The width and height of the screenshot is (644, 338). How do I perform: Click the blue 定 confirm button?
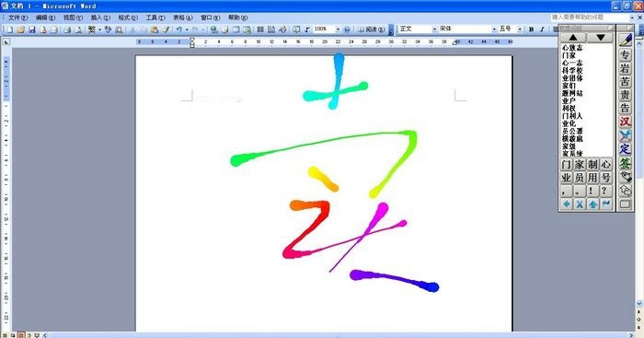625,149
